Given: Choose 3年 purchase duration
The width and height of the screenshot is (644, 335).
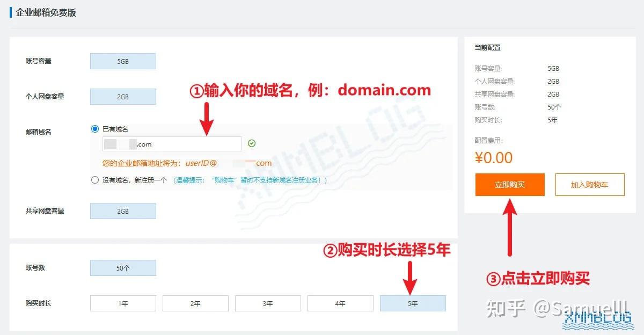Looking at the screenshot, I should point(268,303).
